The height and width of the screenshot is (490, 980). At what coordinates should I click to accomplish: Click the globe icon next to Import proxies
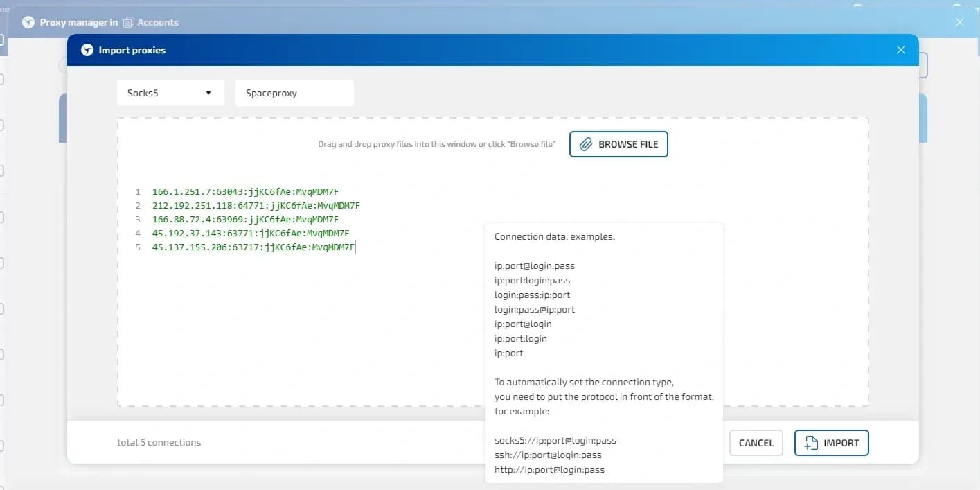pyautogui.click(x=87, y=50)
